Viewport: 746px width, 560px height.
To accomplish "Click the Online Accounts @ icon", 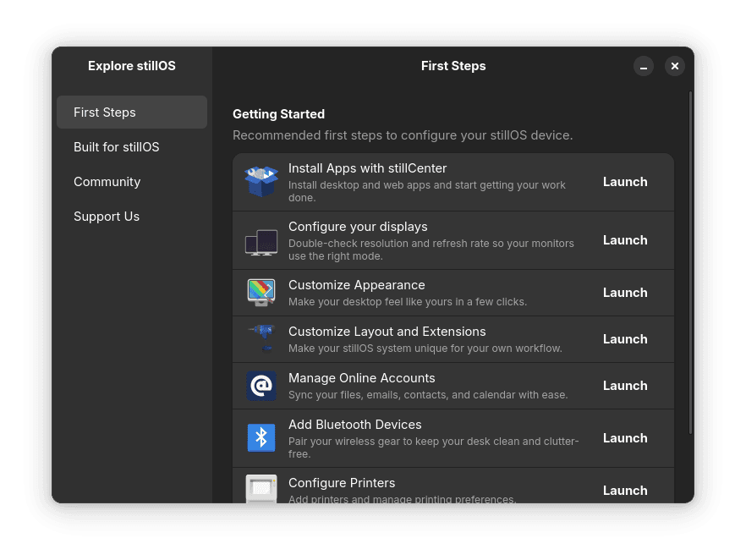I will [261, 386].
